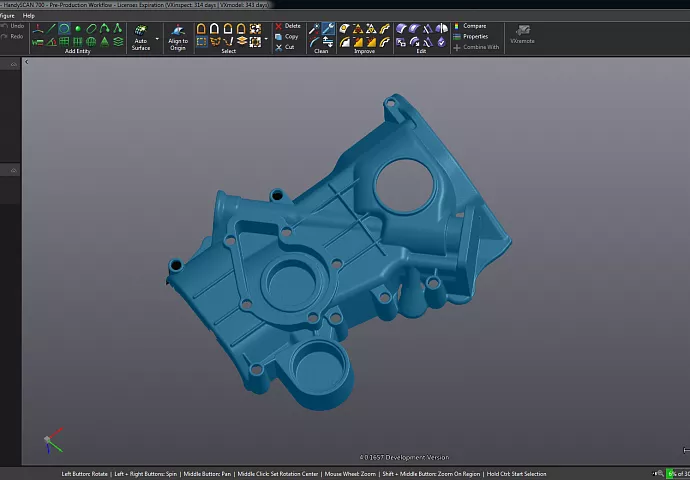Click the Copy command in the toolbar
690x480 pixels.
[x=286, y=36]
